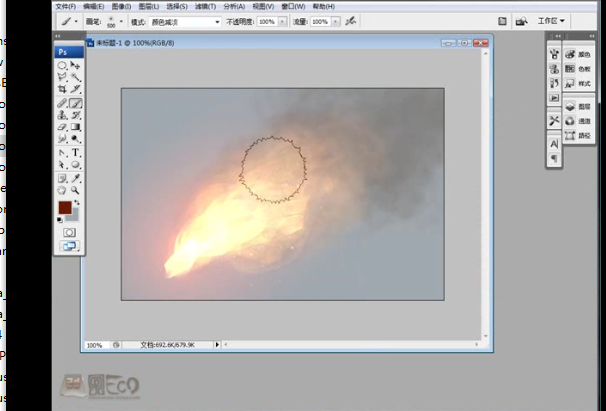
Task: Toggle airbrush mode in options bar
Action: (348, 20)
